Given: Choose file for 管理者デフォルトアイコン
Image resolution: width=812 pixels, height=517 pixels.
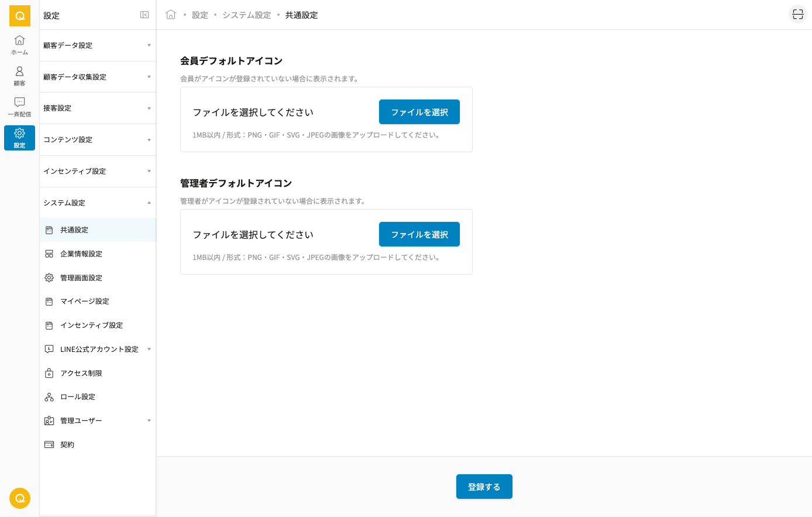Looking at the screenshot, I should tap(419, 234).
